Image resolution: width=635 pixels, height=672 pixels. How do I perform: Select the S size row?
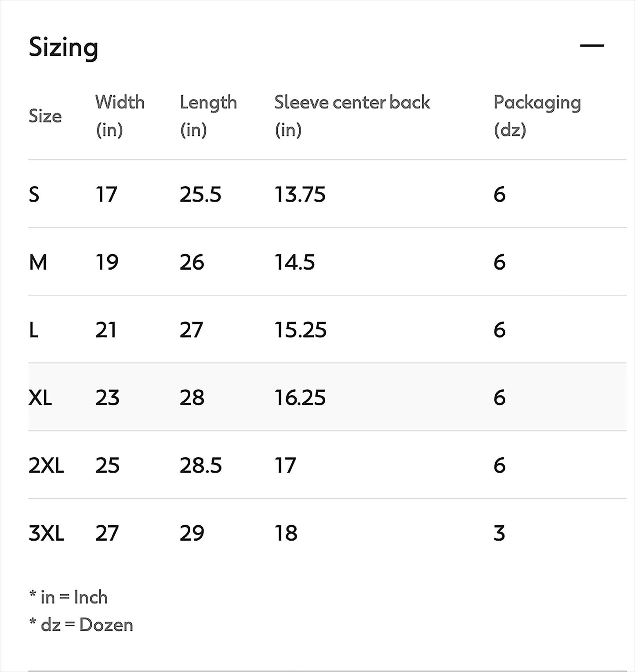[x=327, y=194]
